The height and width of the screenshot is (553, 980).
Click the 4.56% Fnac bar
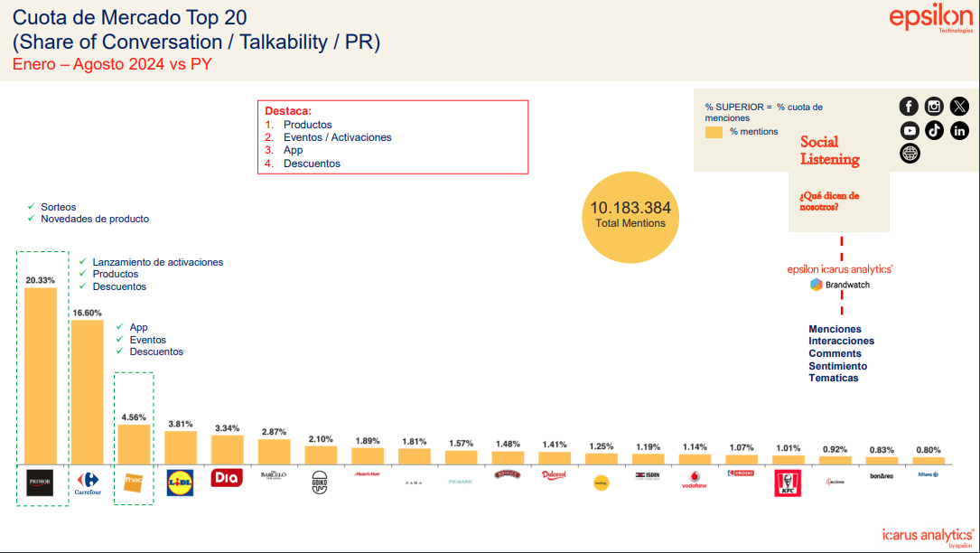pyautogui.click(x=134, y=445)
